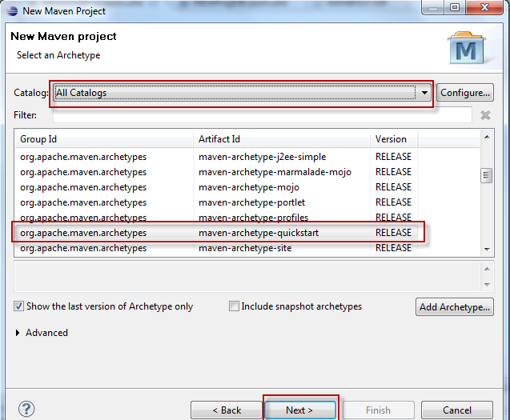Close the New Maven Project dialog

[484, 7]
